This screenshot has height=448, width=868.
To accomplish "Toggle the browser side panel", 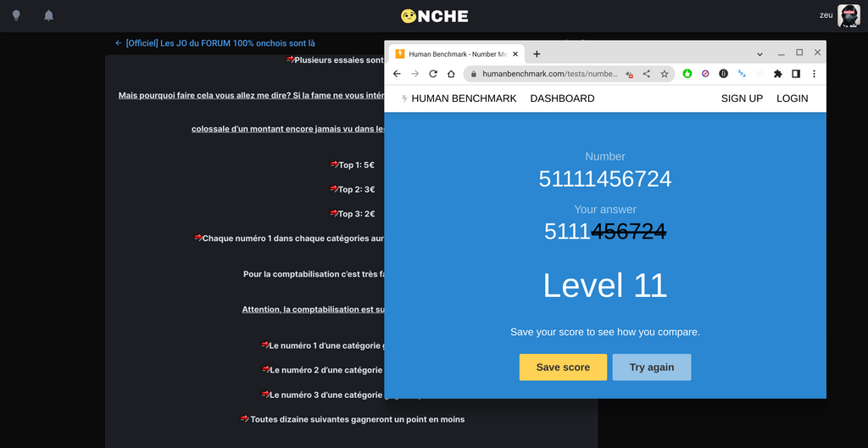I will [796, 74].
